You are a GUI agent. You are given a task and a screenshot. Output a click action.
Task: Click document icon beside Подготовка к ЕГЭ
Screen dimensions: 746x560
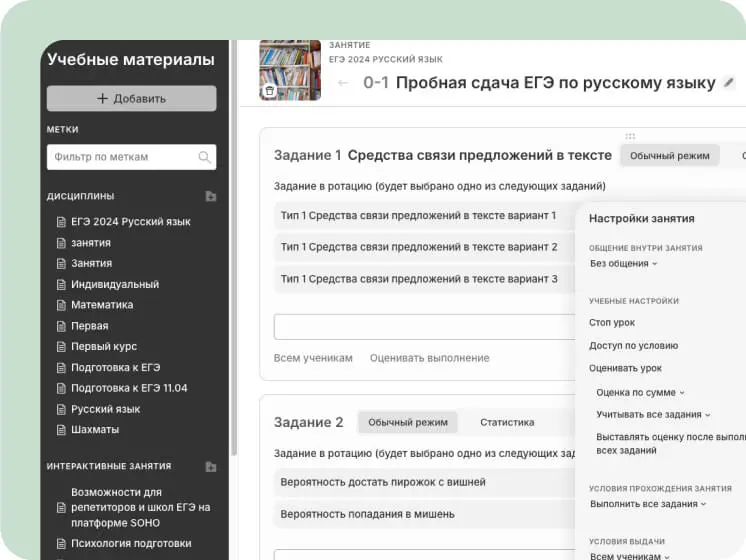pyautogui.click(x=61, y=368)
